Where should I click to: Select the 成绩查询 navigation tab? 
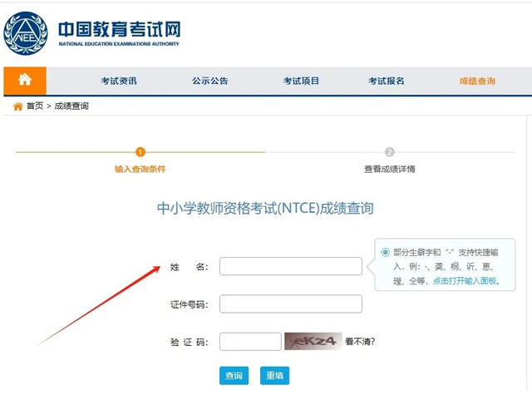pos(477,81)
